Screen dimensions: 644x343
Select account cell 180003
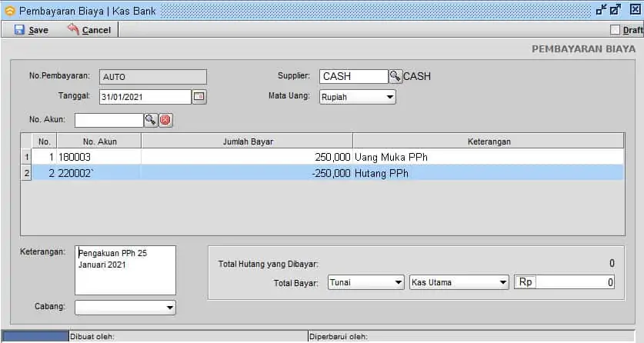(x=99, y=157)
